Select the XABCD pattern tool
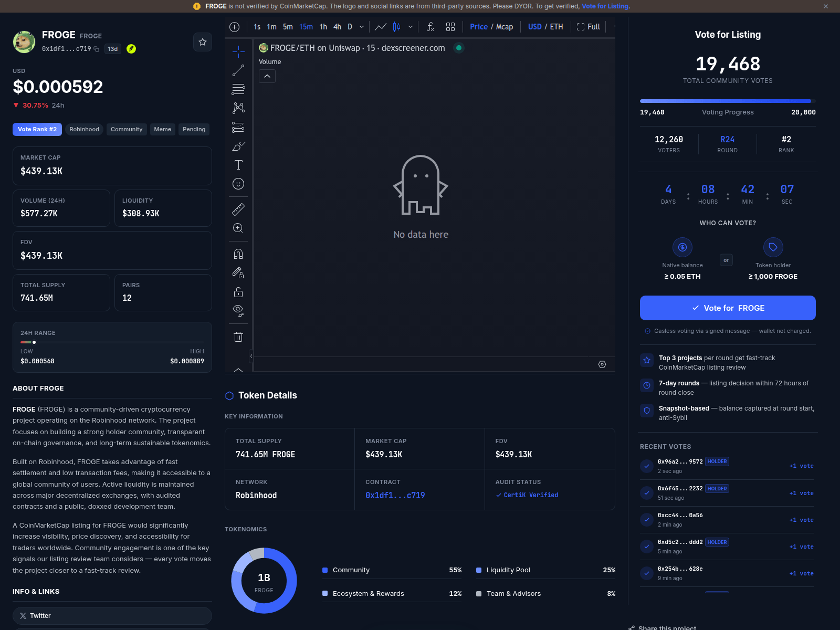The image size is (840, 630). click(x=238, y=108)
